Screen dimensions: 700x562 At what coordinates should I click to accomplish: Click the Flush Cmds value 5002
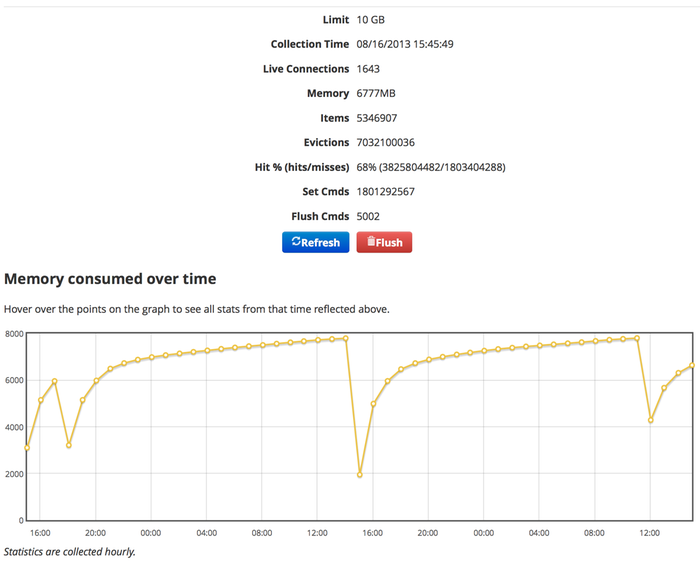pos(368,216)
